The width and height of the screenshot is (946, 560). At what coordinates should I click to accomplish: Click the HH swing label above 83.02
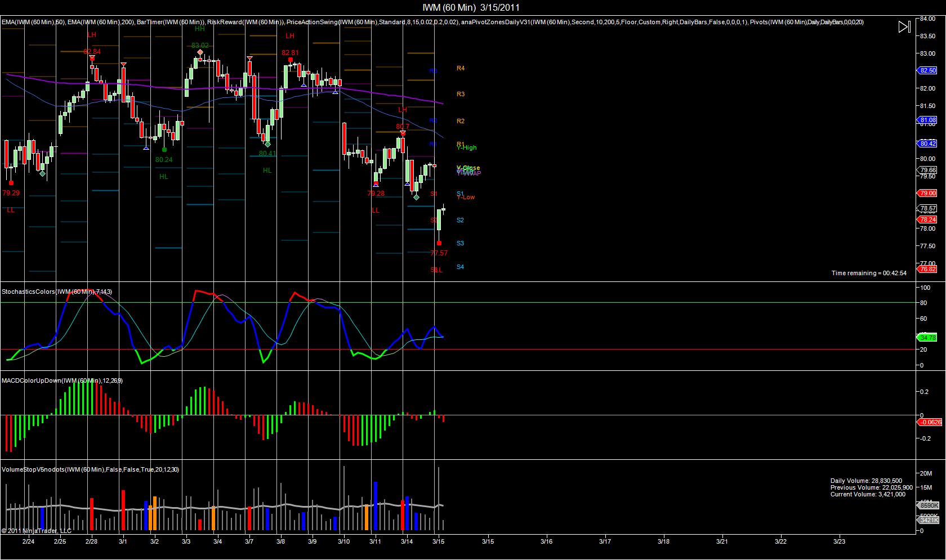coord(200,28)
